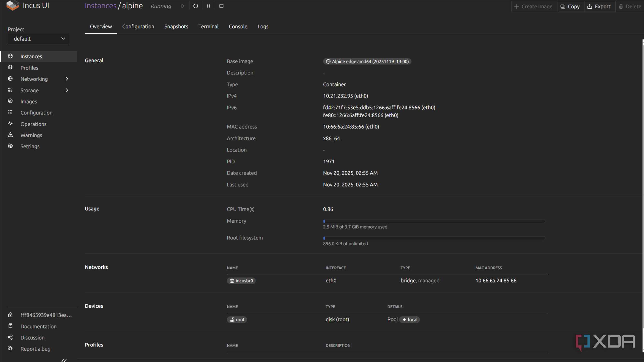Open Configuration in the sidebar
The width and height of the screenshot is (644, 362).
tap(39, 113)
